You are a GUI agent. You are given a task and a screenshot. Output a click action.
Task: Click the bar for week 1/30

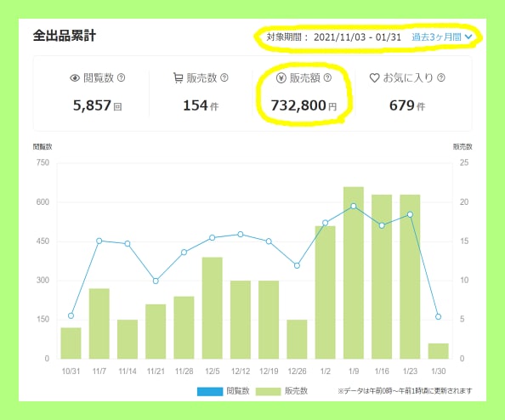(439, 351)
